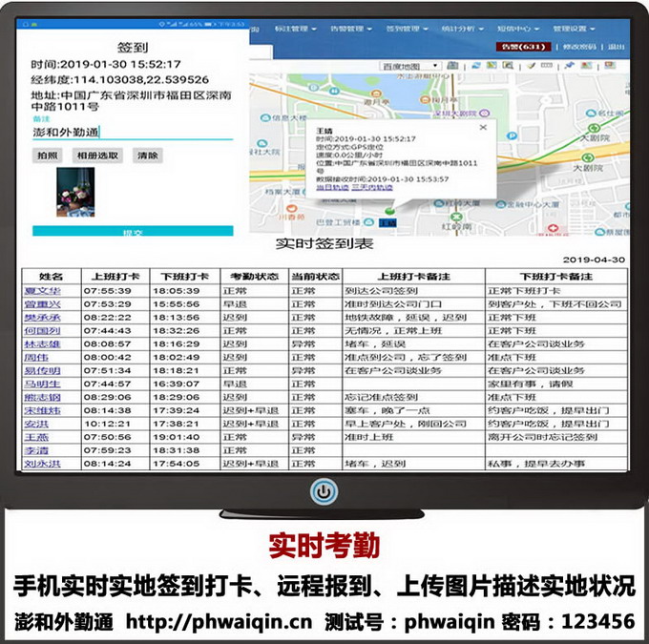Open the 标注管理 menu

tap(296, 29)
